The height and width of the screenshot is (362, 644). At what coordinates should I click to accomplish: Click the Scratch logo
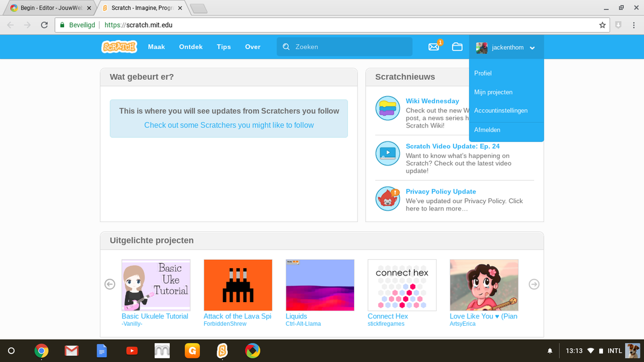pos(119,47)
